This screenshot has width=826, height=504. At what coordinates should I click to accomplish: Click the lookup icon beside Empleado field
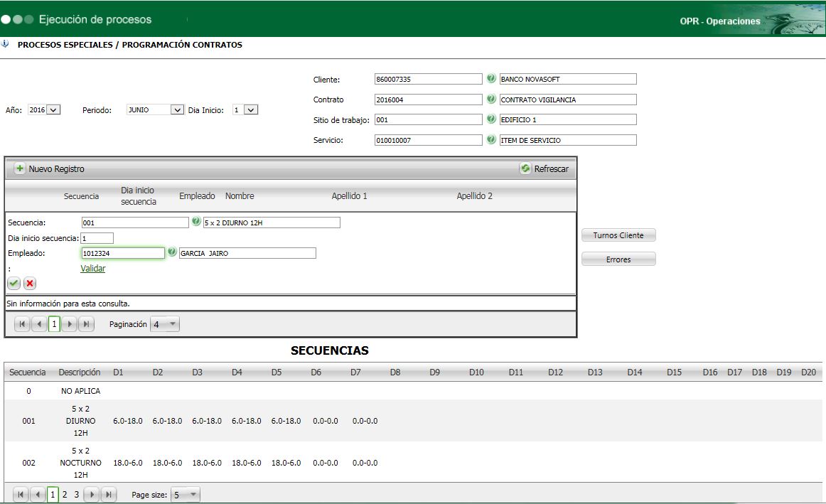[x=172, y=252]
